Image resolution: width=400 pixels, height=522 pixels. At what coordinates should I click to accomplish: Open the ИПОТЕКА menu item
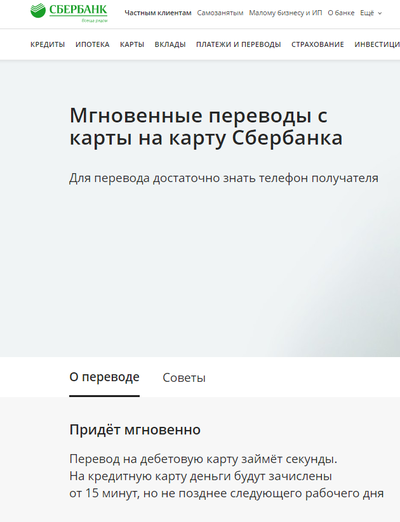(x=92, y=44)
